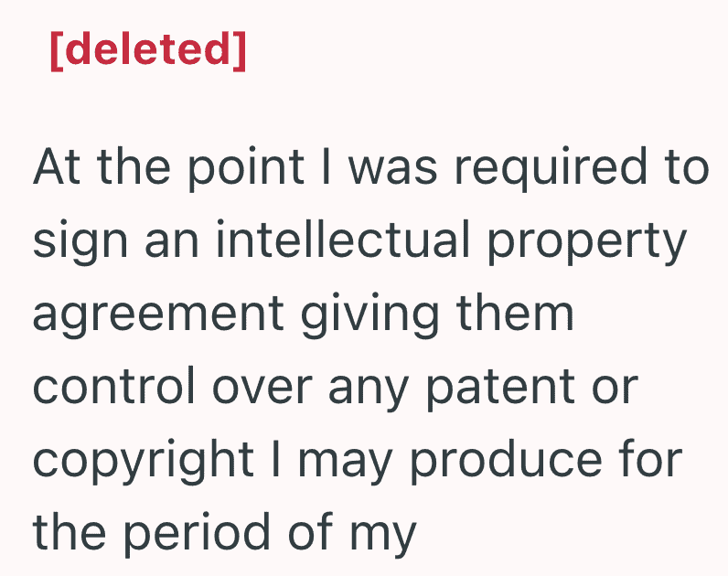Click the word 'property' in the comment
This screenshot has width=728, height=576.
[x=587, y=243]
